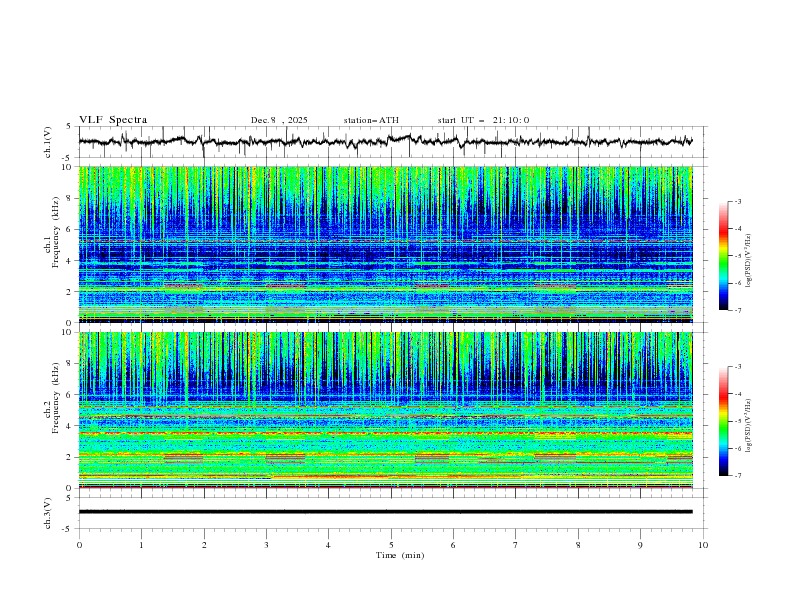
Task: Select the date "Dec. 8, 2025" in the header
Action: tap(279, 120)
